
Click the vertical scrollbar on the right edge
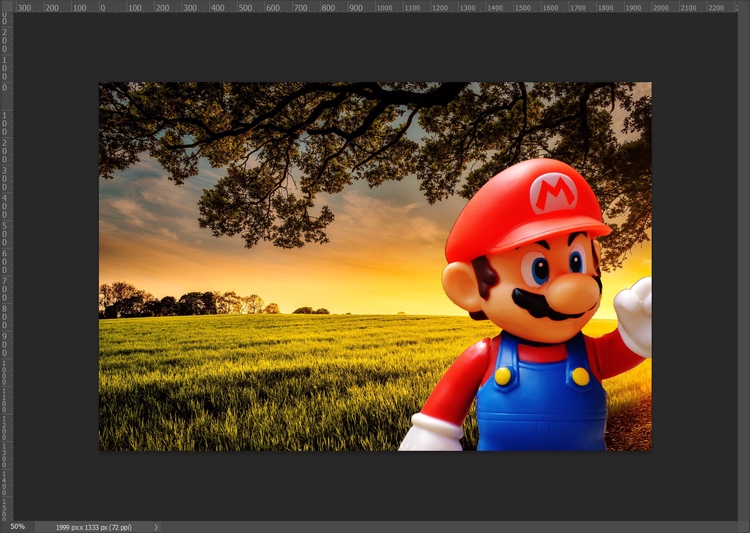744,266
